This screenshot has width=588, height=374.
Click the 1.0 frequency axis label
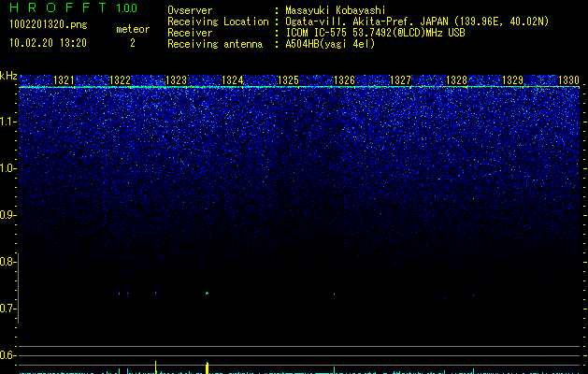pos(7,168)
